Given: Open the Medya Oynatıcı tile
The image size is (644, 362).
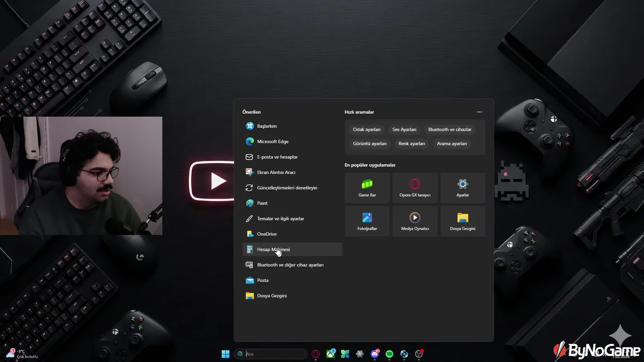Looking at the screenshot, I should [x=415, y=221].
